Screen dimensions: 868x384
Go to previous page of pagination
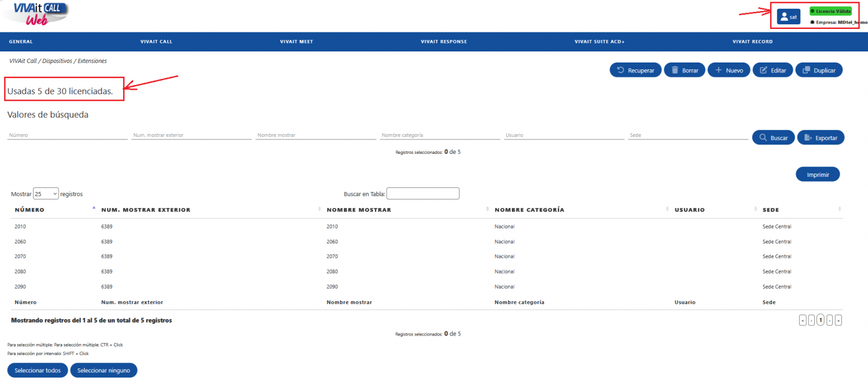tap(811, 320)
